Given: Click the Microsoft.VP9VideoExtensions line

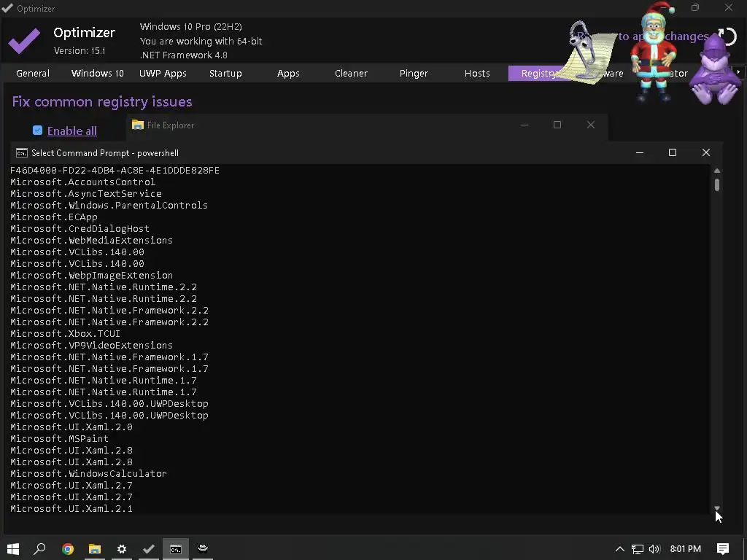Looking at the screenshot, I should [91, 345].
